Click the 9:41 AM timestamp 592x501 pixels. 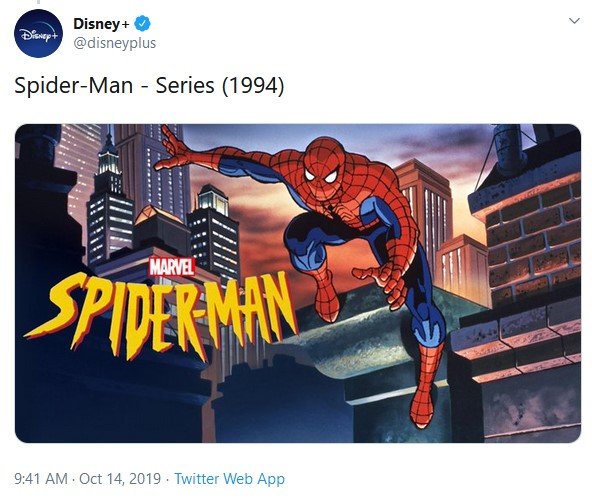pos(41,479)
